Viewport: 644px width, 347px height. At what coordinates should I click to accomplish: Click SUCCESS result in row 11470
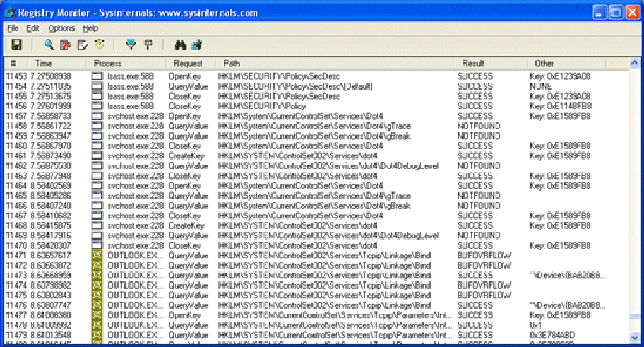[x=475, y=245]
